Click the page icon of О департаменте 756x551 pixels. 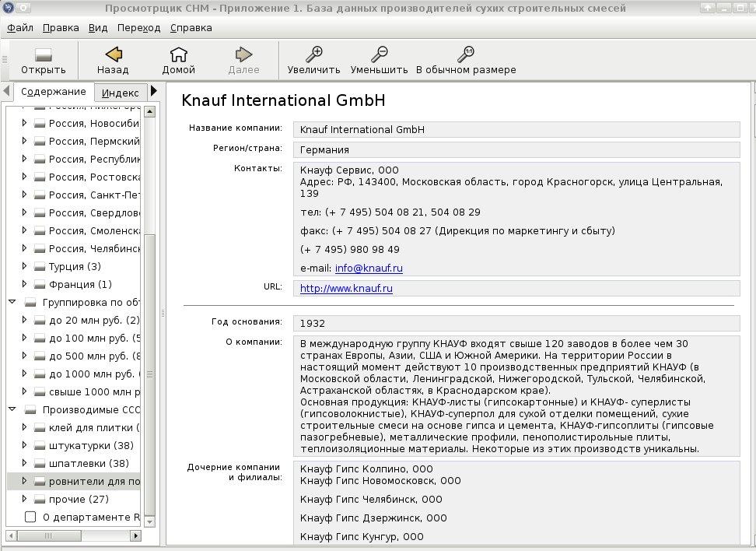(30, 518)
